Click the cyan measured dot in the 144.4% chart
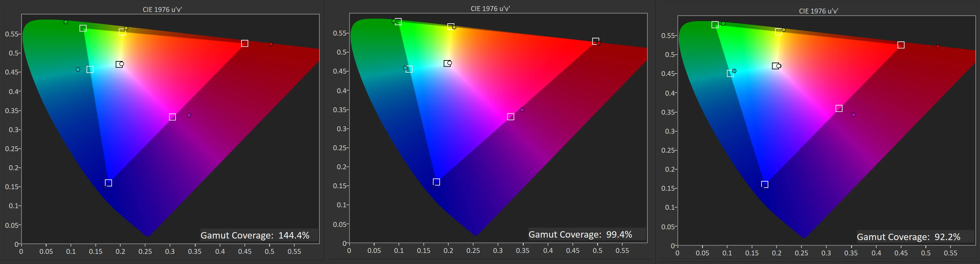This screenshot has width=980, height=264. (x=78, y=70)
